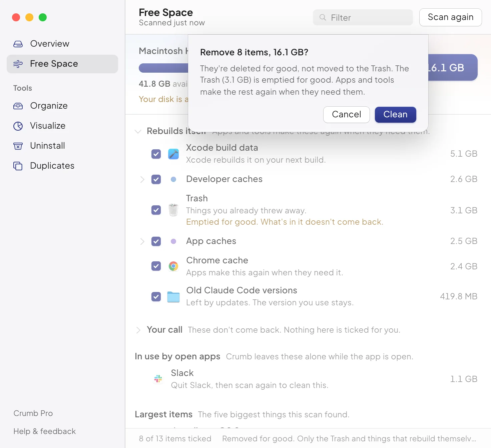Image resolution: width=491 pixels, height=448 pixels.
Task: Select the Uninstall sidebar item
Action: click(x=62, y=146)
